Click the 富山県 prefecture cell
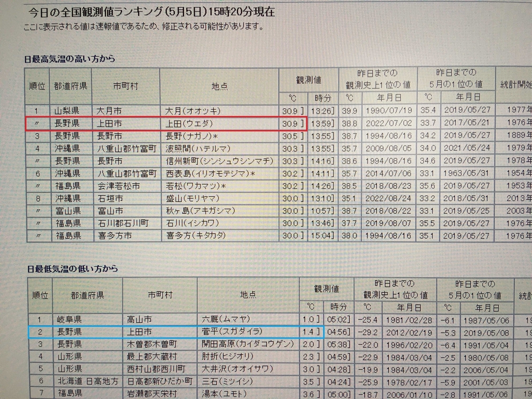The width and height of the screenshot is (532, 399). coord(68,211)
